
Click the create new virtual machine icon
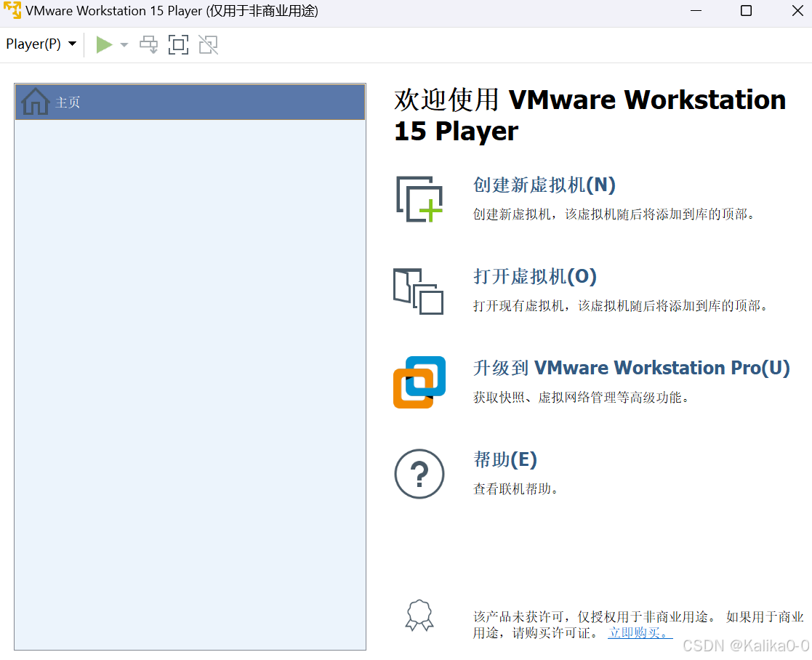[419, 199]
